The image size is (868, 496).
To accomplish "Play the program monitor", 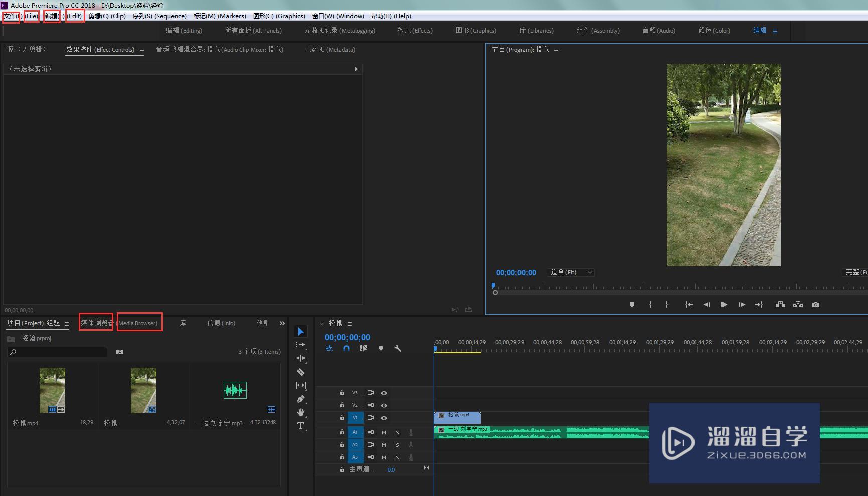I will [x=724, y=305].
